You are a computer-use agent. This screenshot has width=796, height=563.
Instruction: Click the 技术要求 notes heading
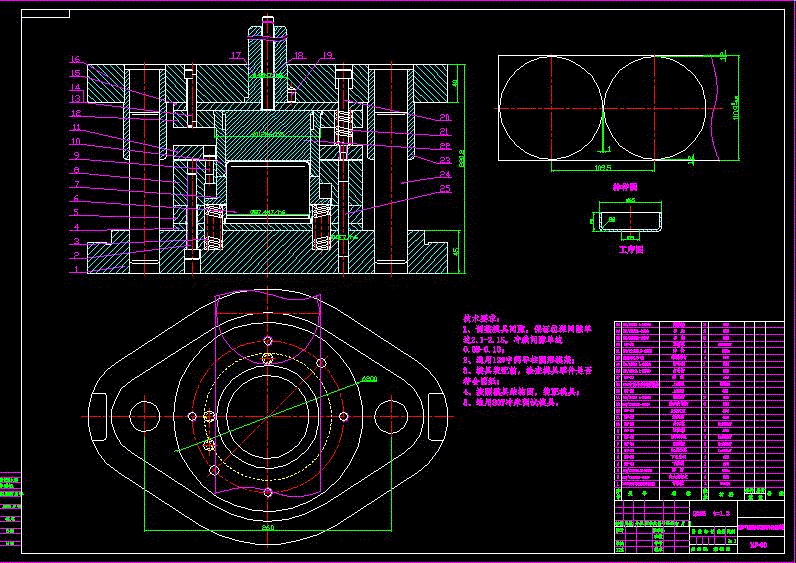[482, 318]
